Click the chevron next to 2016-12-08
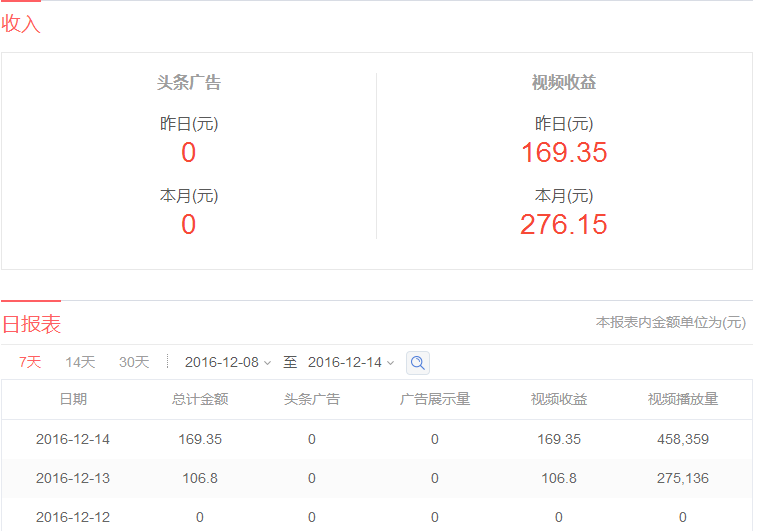This screenshot has width=758, height=531. pos(267,363)
